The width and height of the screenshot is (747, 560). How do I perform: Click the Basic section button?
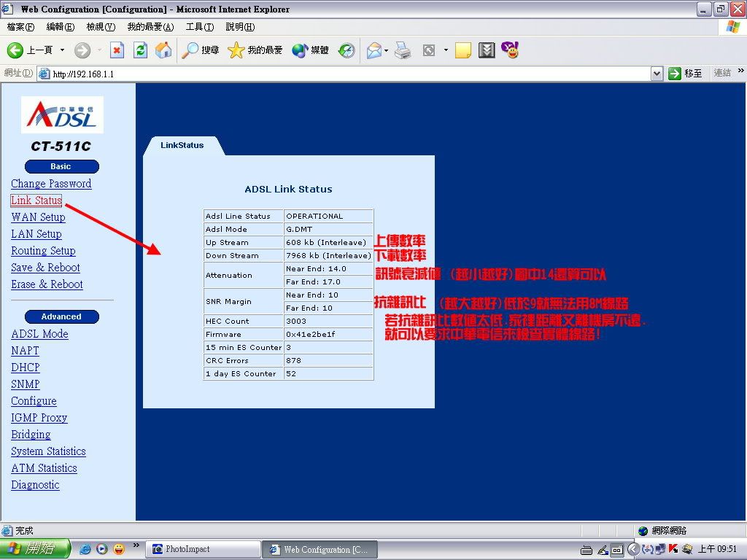(x=61, y=166)
